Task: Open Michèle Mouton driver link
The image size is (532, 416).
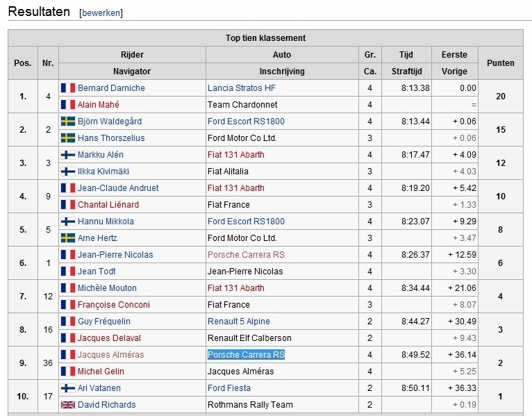Action: pos(107,288)
